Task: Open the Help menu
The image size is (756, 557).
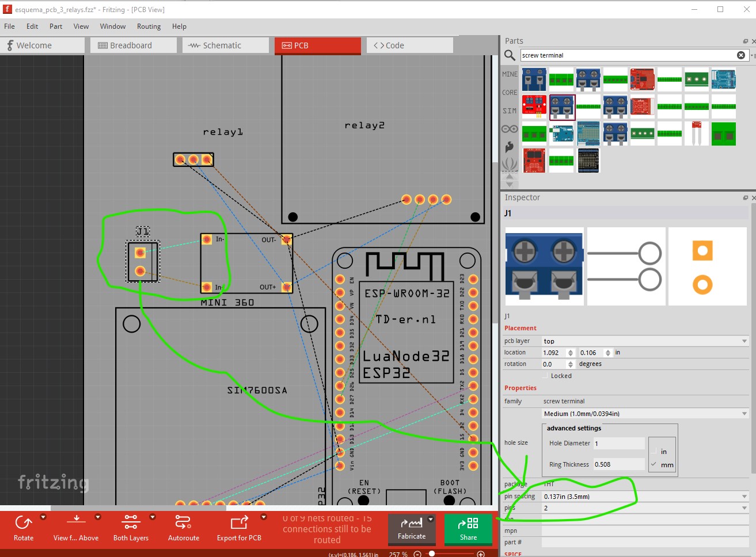Action: pyautogui.click(x=180, y=26)
